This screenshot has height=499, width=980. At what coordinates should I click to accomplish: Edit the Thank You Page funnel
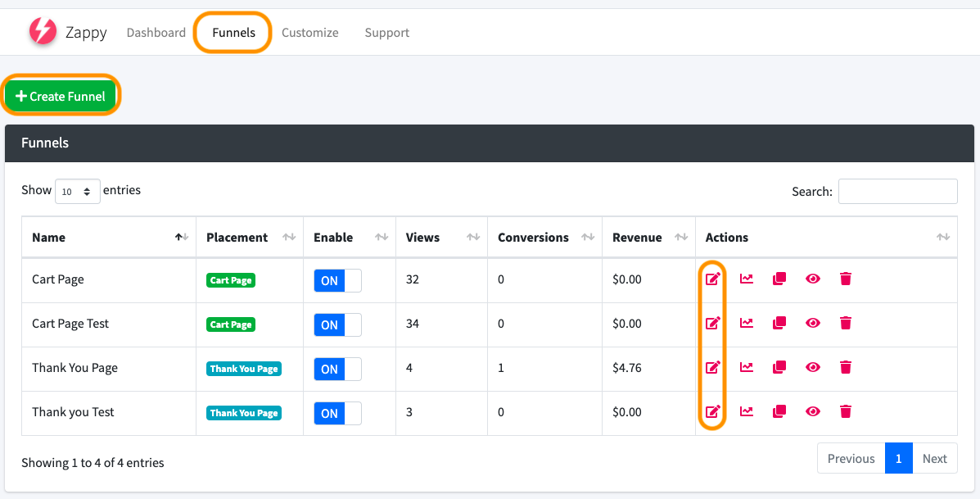point(713,368)
